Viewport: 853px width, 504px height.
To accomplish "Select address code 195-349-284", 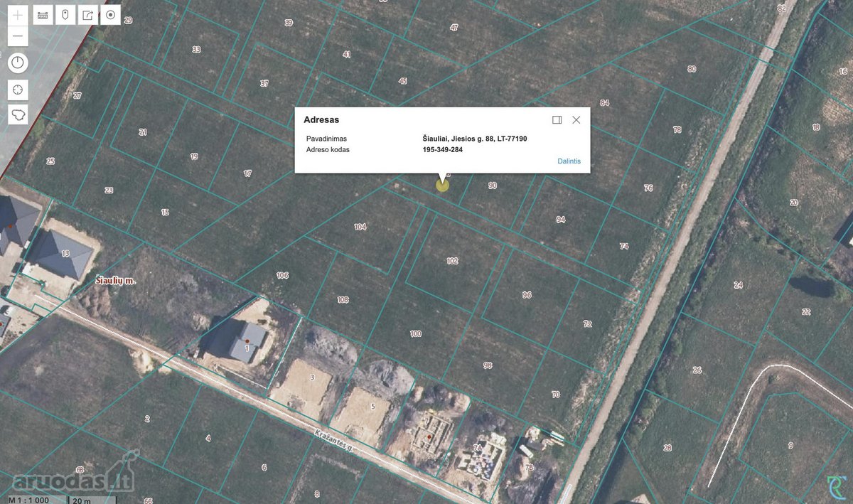I will tap(443, 150).
